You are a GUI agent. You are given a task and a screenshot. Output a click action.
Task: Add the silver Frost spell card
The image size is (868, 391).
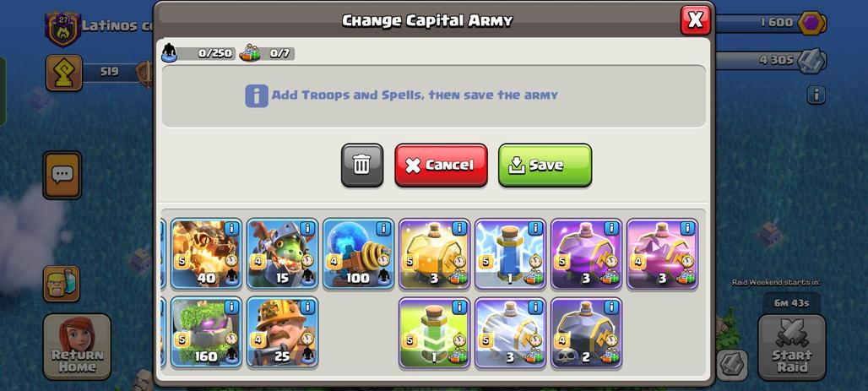[510, 332]
